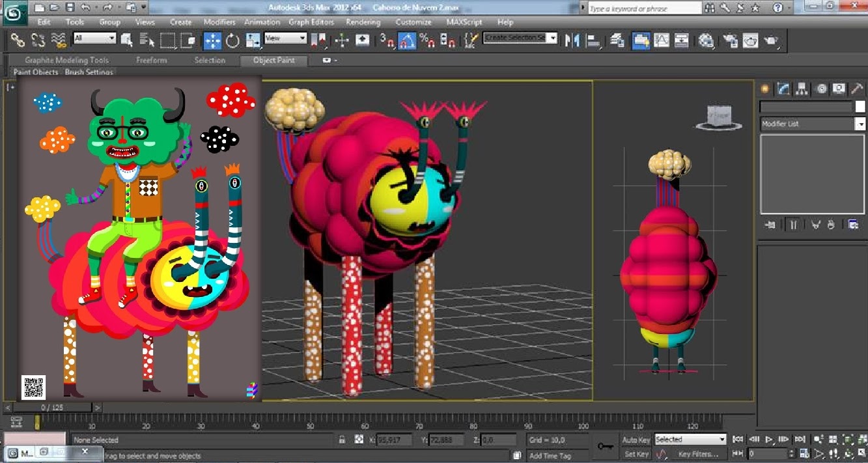The height and width of the screenshot is (463, 868).
Task: Toggle the Window/Crossing selection mode
Action: click(x=188, y=40)
